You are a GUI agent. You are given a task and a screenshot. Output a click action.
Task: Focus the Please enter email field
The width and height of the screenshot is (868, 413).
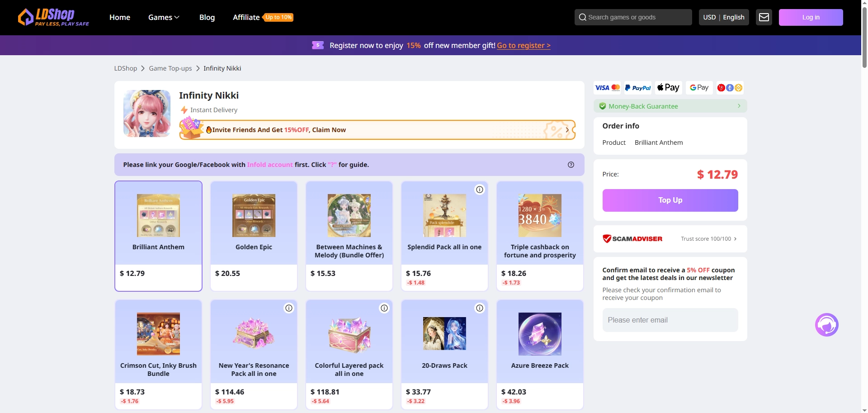coord(670,320)
